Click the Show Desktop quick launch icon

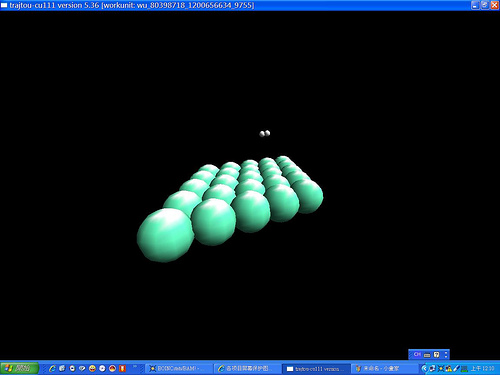(62, 368)
